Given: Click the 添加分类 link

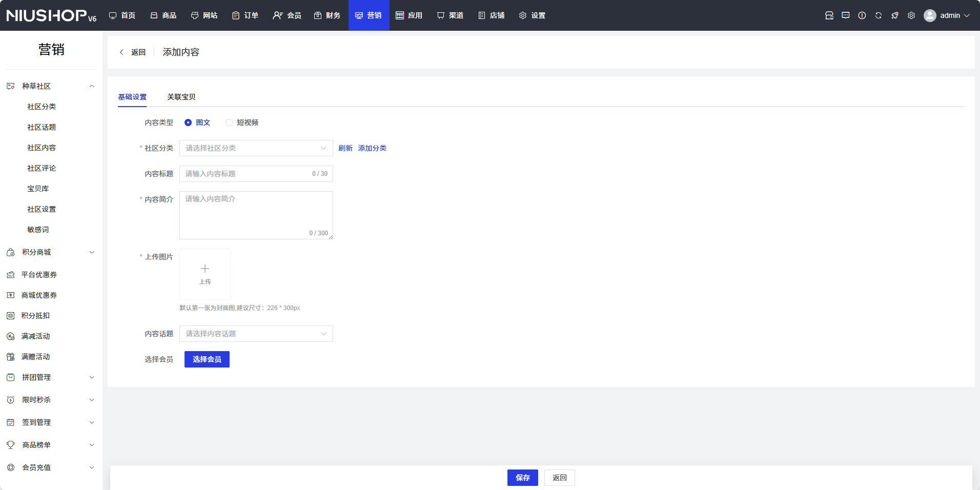Looking at the screenshot, I should 372,148.
